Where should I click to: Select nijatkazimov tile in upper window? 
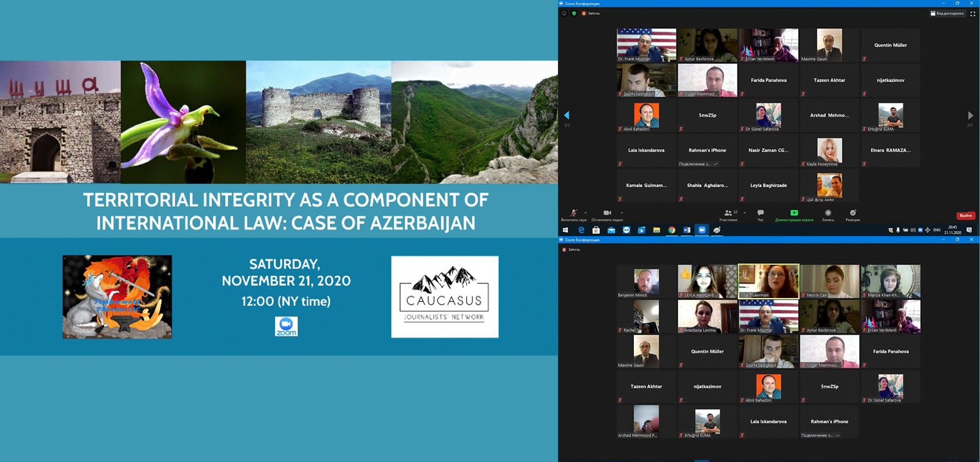pyautogui.click(x=891, y=80)
